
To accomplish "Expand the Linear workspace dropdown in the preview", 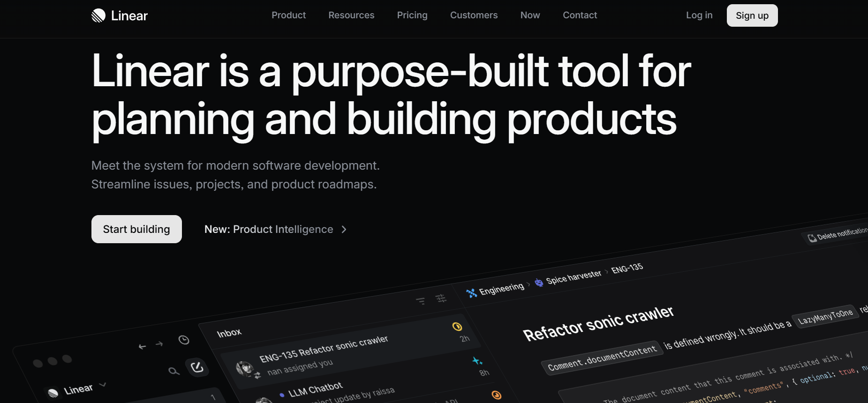I will tap(103, 385).
